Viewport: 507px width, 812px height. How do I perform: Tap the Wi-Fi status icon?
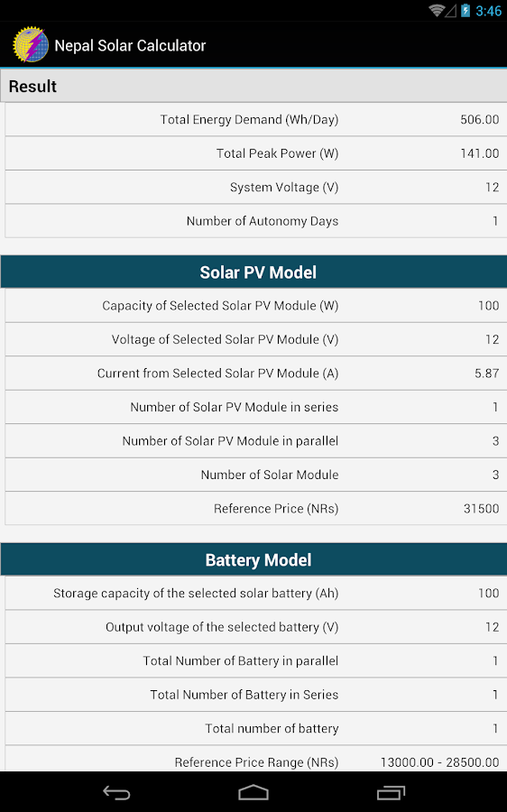(437, 10)
